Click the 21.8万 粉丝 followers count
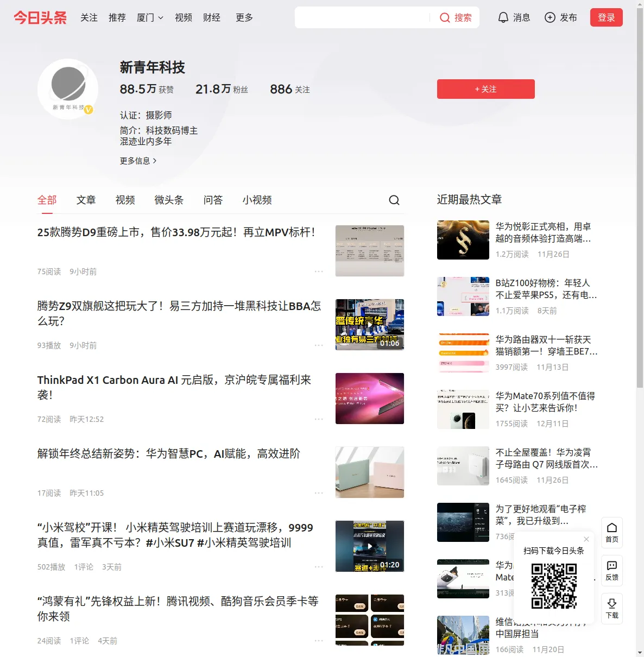Image resolution: width=644 pixels, height=657 pixels. [222, 89]
